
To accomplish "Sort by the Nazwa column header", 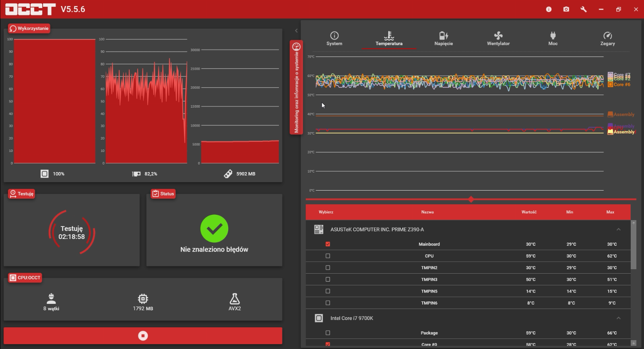I will pos(427,212).
